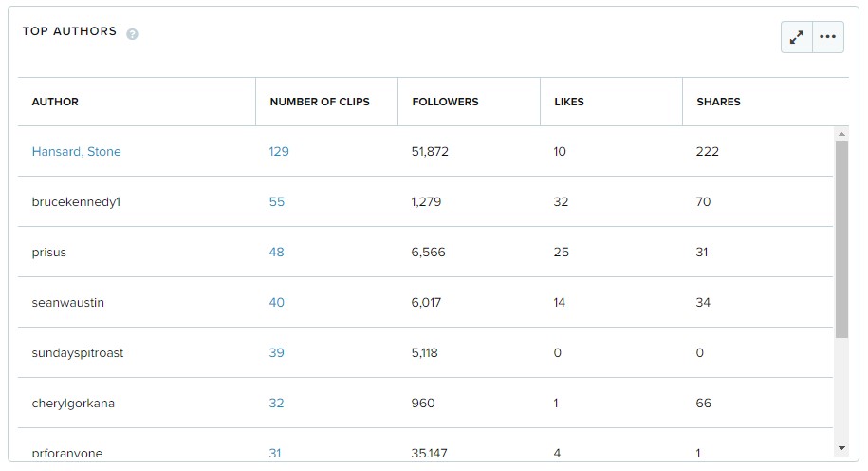
Task: Sort by the Author column header
Action: coord(55,102)
